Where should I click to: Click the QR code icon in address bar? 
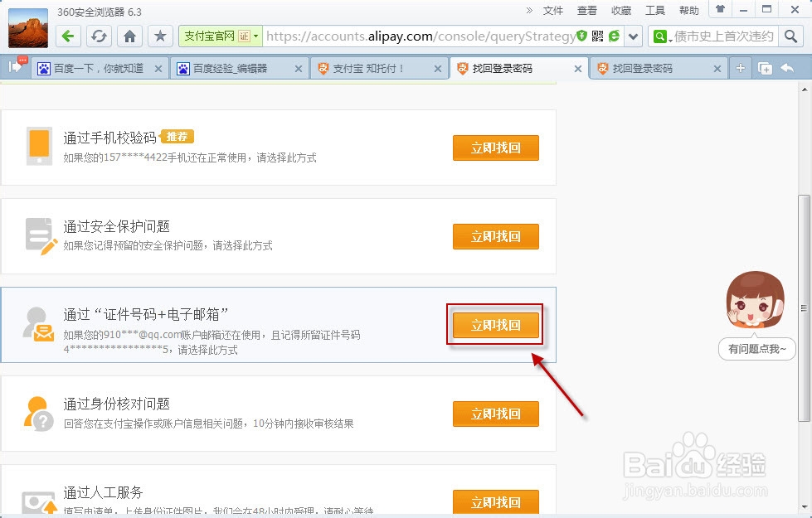598,36
